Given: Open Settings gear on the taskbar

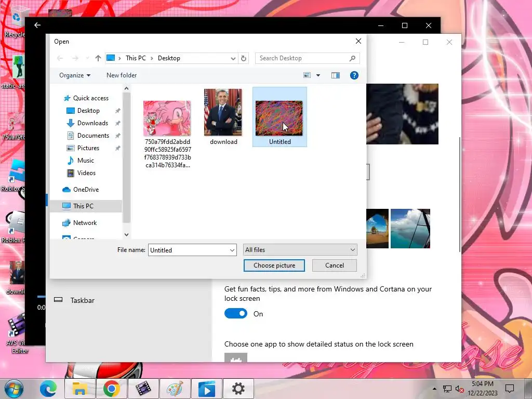Looking at the screenshot, I should click(238, 389).
